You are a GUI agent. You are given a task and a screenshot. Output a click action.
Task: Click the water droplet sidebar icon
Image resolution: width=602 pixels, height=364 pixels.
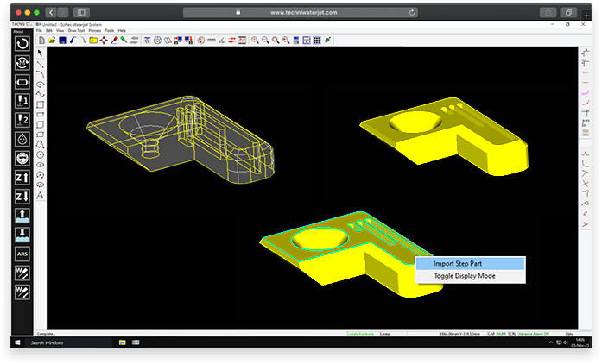click(x=22, y=139)
